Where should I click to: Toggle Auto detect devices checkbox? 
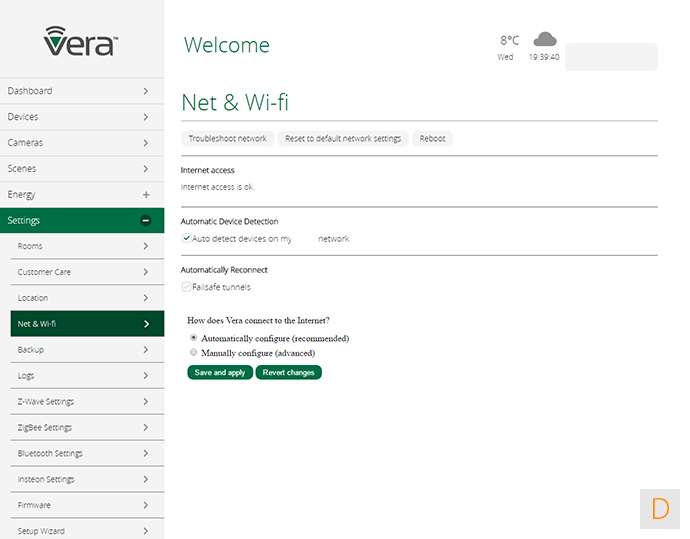186,239
